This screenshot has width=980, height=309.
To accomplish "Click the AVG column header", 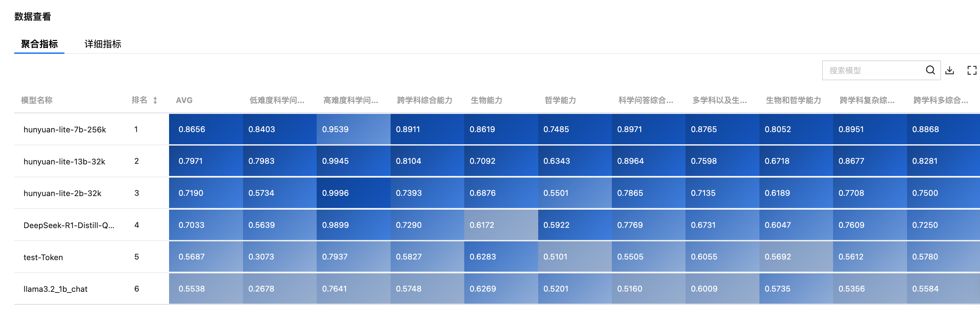I will (184, 100).
